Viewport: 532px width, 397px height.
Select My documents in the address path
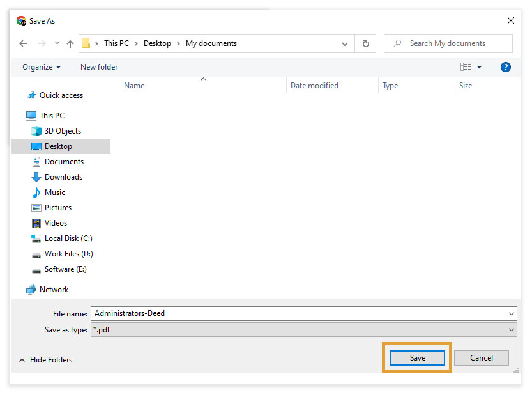click(211, 43)
